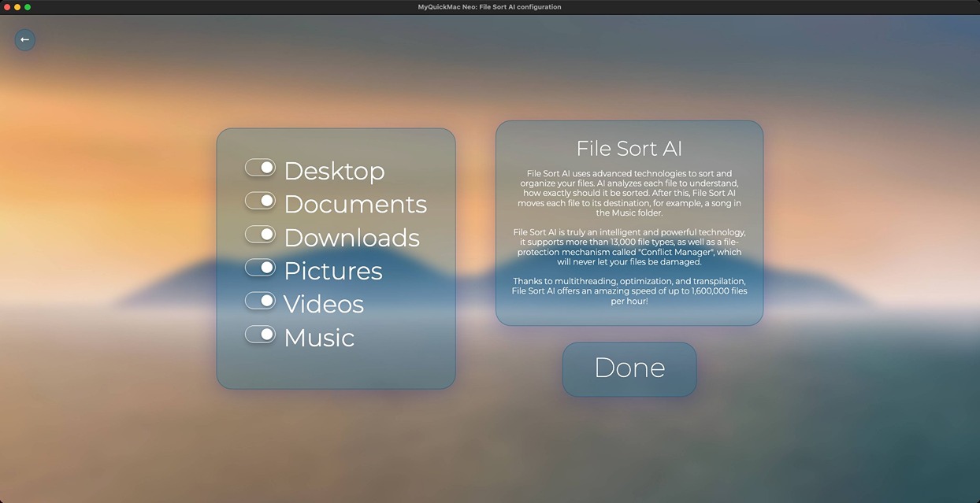980x503 pixels.
Task: Select the Documents label text
Action: (x=355, y=204)
